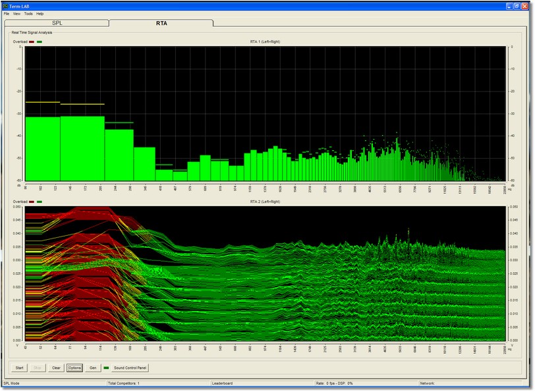Open the Tools menu
535x392 pixels.
(x=28, y=14)
